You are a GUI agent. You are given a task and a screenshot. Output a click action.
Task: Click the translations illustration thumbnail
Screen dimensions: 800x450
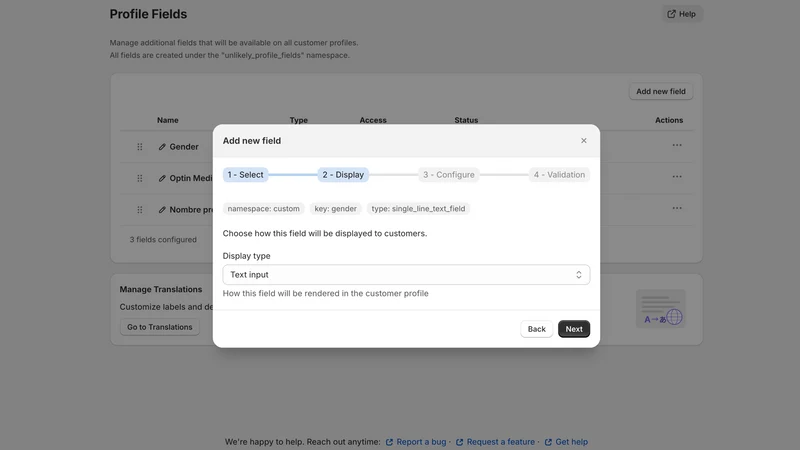pos(661,309)
